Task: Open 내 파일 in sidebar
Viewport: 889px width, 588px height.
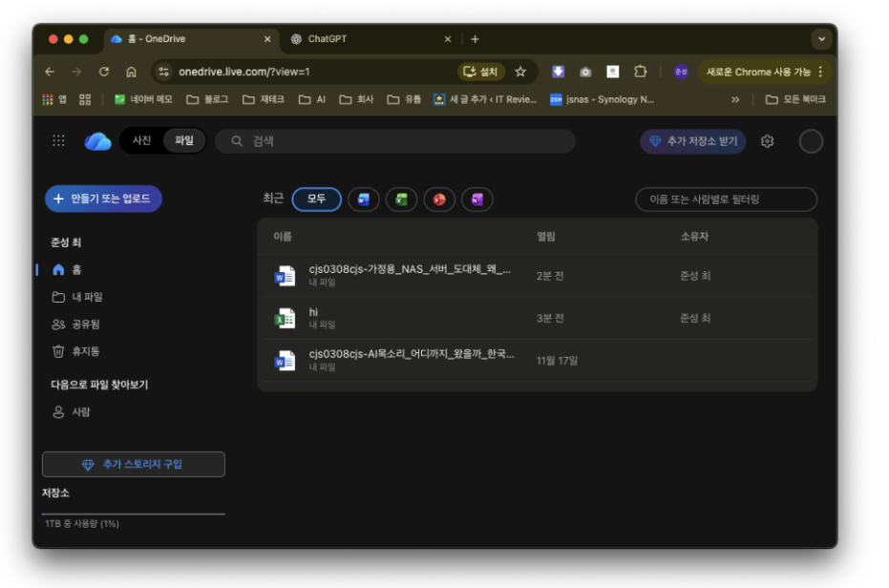Action: (86, 297)
